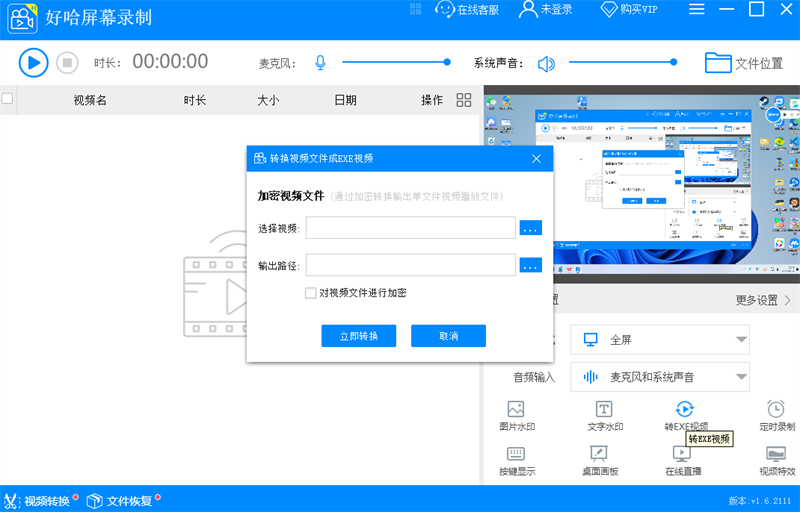
Task: Click the 取消 cancel button
Action: [x=448, y=336]
